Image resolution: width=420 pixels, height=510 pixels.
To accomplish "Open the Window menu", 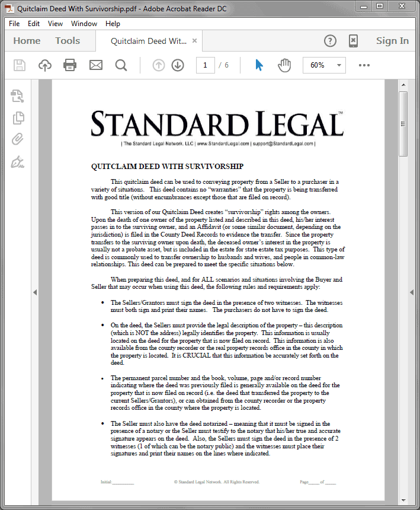I will point(84,24).
